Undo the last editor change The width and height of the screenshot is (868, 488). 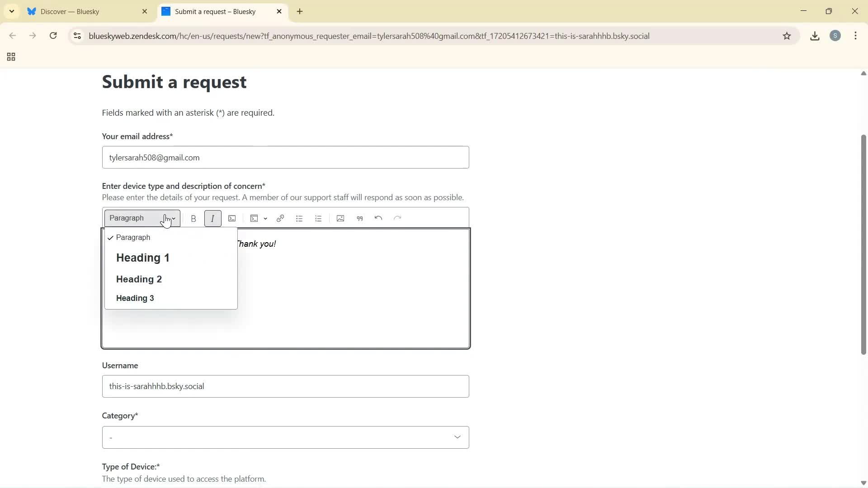tap(378, 218)
